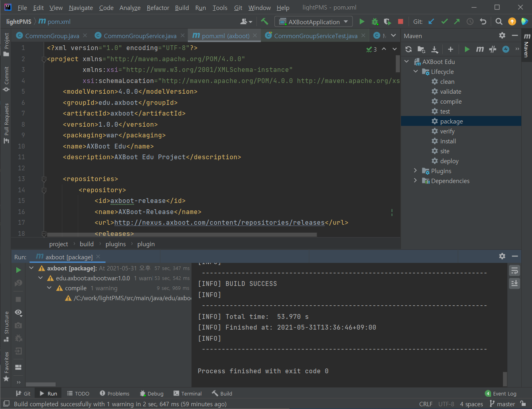This screenshot has height=409, width=532.
Task: Toggle soft-wrap in console output
Action: (515, 270)
